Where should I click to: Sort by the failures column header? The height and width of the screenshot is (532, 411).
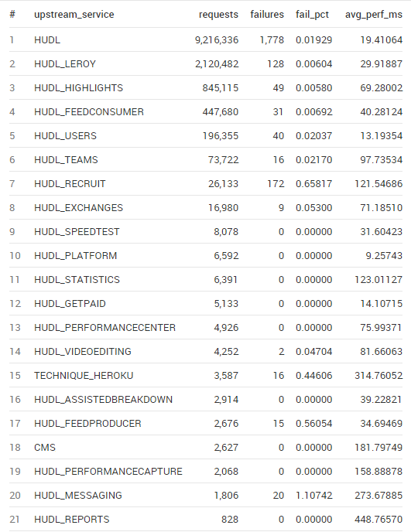[267, 15]
